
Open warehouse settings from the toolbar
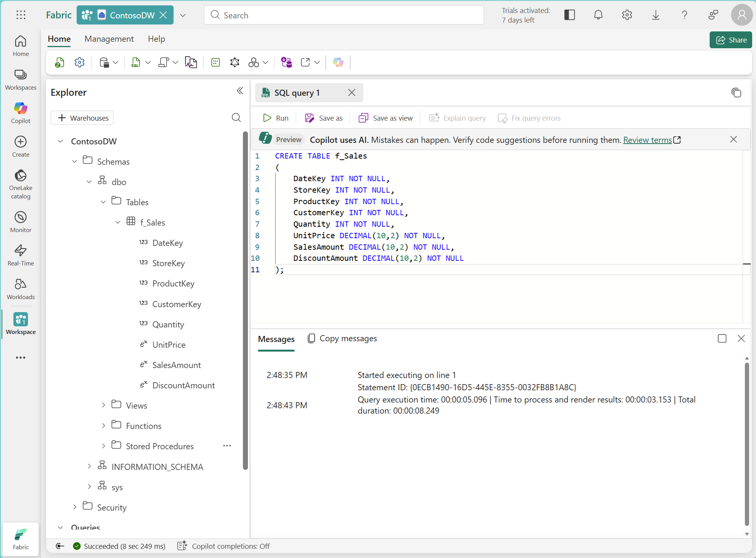coord(79,62)
